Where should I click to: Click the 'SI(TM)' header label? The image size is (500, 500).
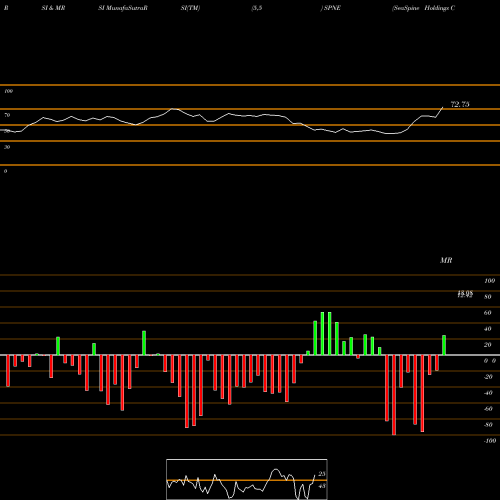[190, 8]
